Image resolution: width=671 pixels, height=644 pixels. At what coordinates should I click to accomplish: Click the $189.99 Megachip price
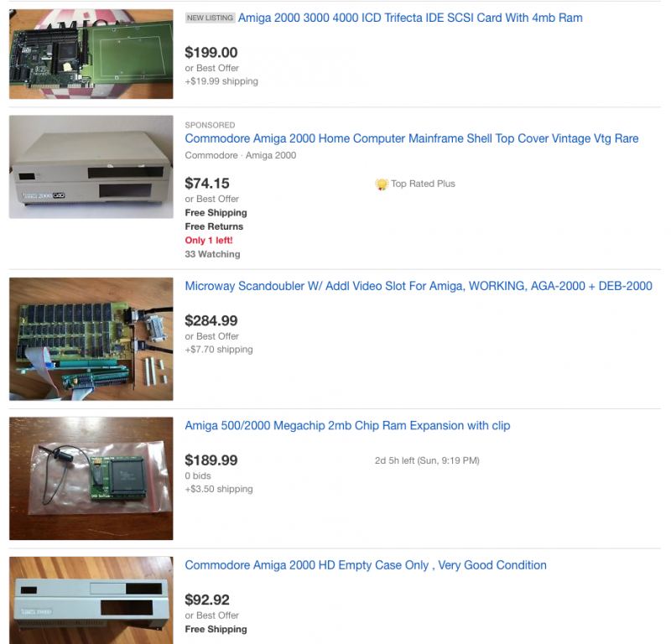(211, 460)
